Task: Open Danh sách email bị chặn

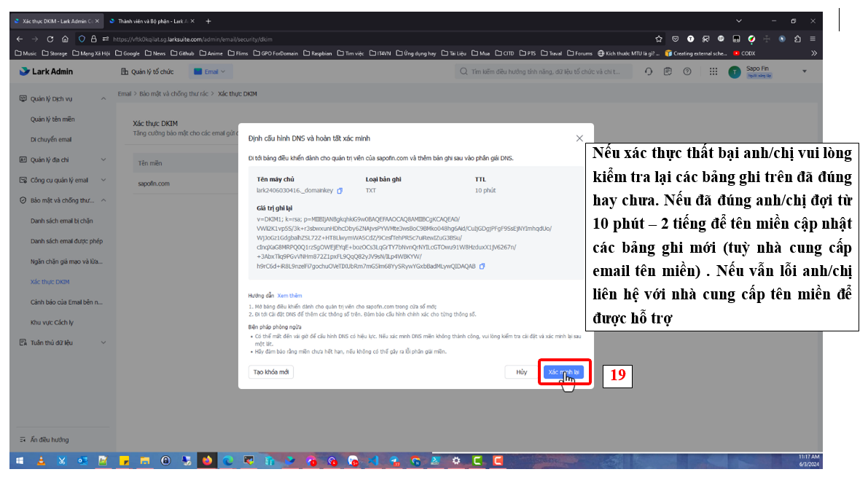Action: tap(61, 221)
